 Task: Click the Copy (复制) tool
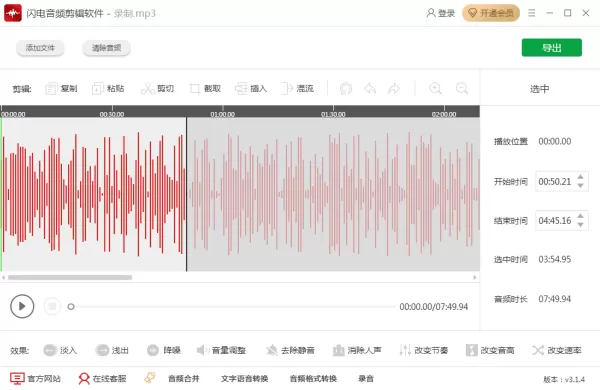61,89
